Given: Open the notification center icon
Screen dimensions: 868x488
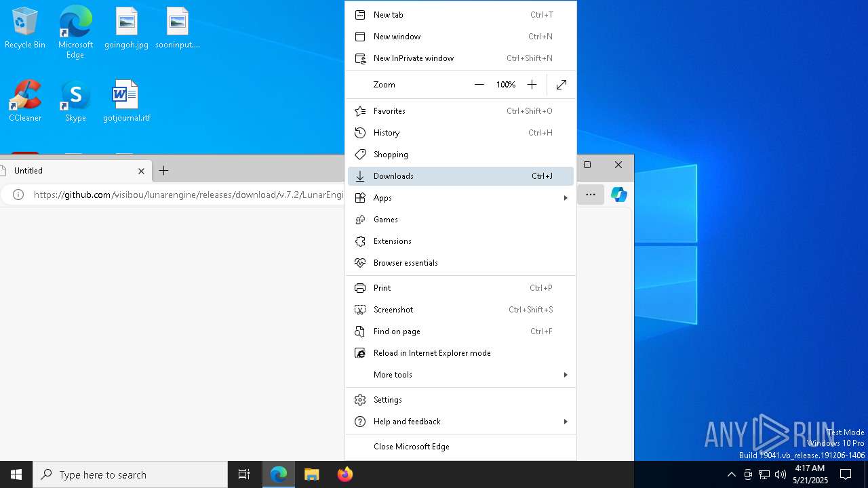Looking at the screenshot, I should (x=846, y=474).
